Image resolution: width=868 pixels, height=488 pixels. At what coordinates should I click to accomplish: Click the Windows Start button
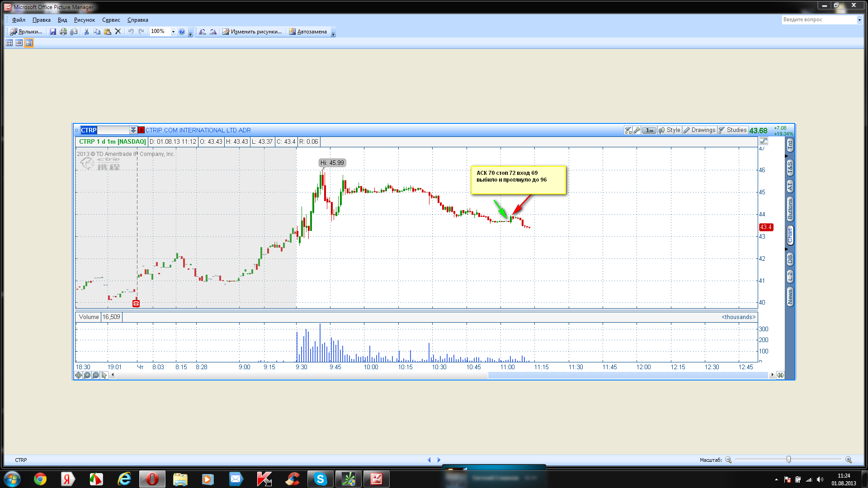click(12, 479)
